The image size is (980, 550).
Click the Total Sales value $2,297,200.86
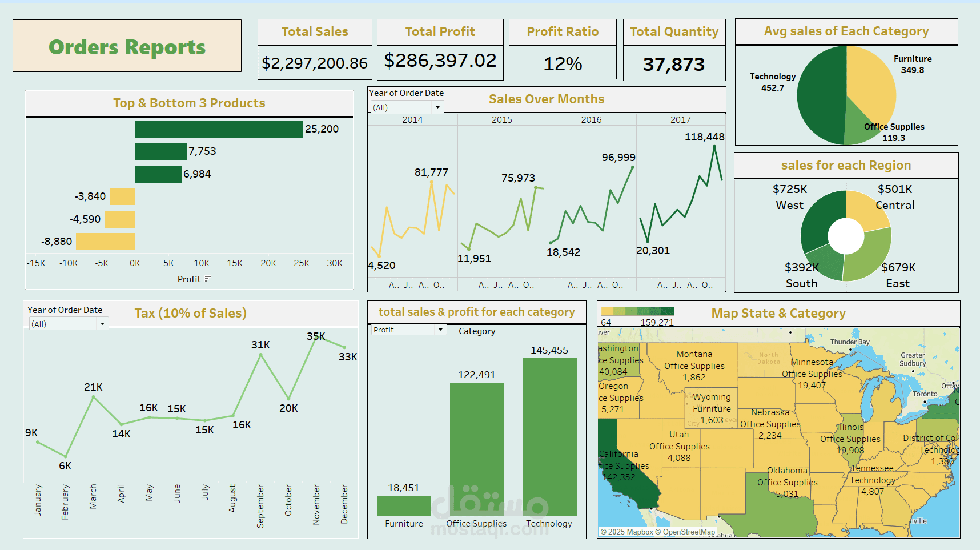pos(315,63)
